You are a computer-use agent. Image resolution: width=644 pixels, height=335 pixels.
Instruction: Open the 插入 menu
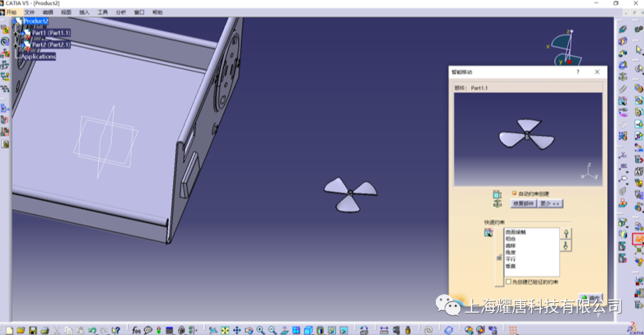pos(84,13)
